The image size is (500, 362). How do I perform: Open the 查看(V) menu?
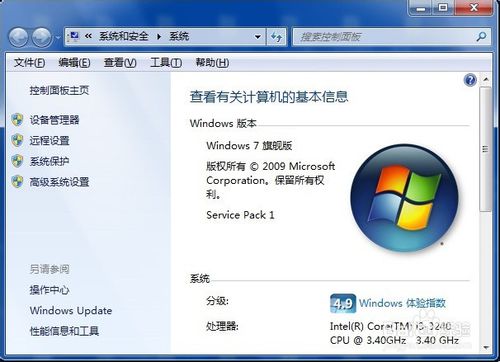pyautogui.click(x=120, y=62)
